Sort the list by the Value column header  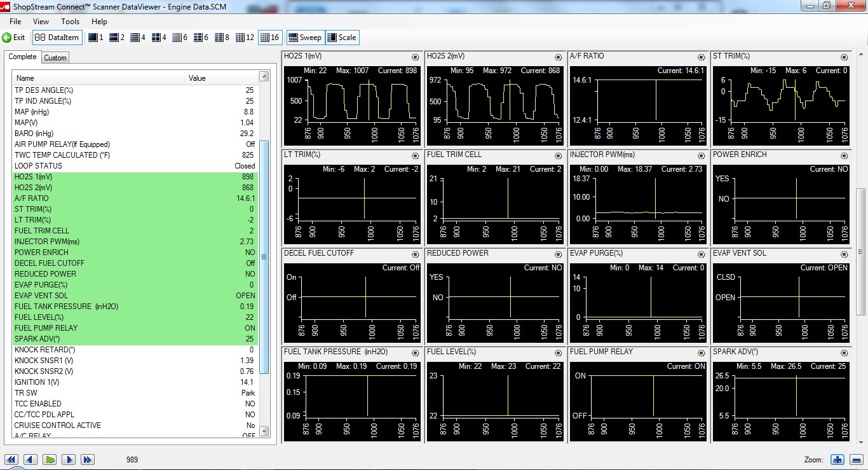(x=222, y=78)
